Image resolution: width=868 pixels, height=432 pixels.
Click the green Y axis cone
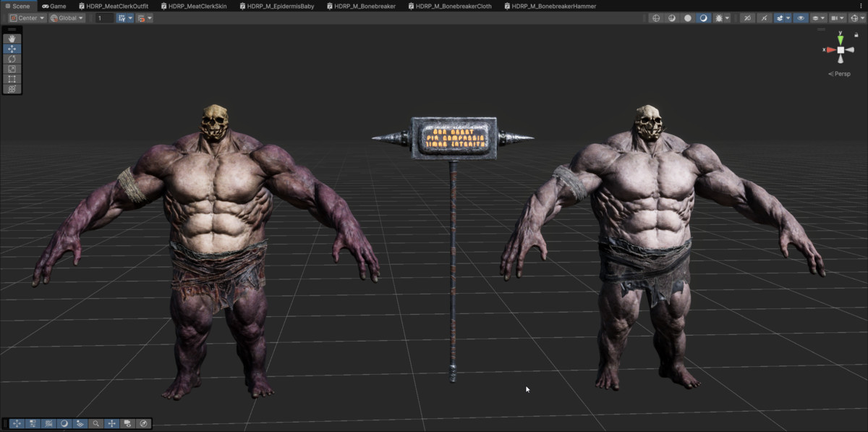[x=841, y=41]
